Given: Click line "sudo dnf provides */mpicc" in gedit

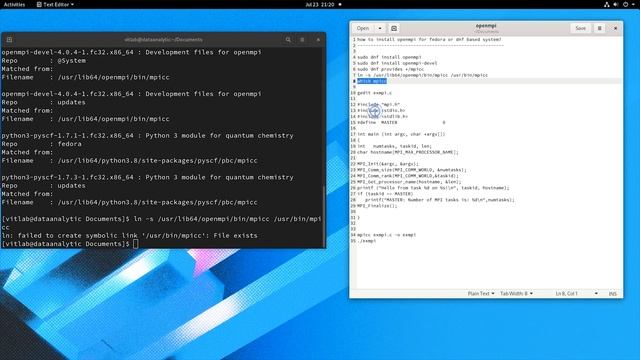Looking at the screenshot, I should 391,69.
